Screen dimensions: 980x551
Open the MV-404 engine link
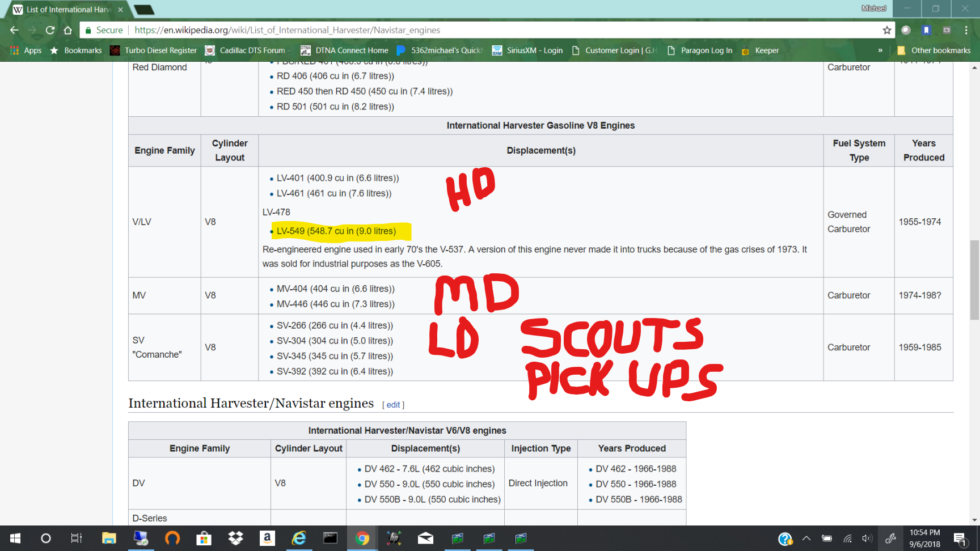336,289
